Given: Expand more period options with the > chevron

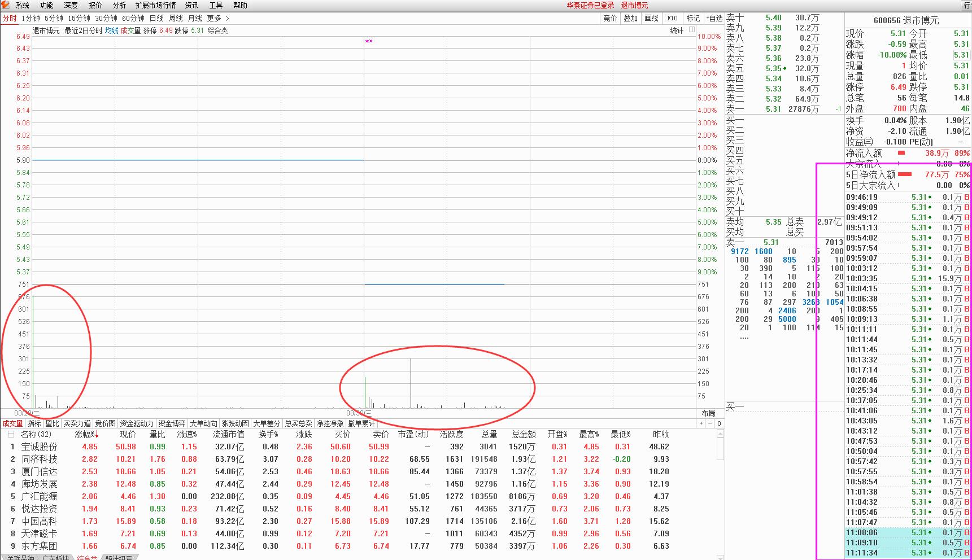Looking at the screenshot, I should (227, 19).
